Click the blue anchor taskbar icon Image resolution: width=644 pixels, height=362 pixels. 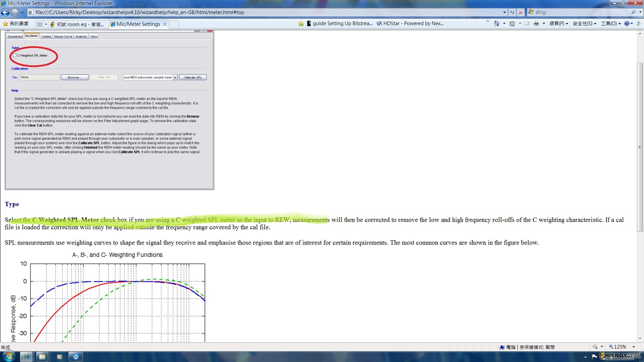pyautogui.click(x=76, y=357)
